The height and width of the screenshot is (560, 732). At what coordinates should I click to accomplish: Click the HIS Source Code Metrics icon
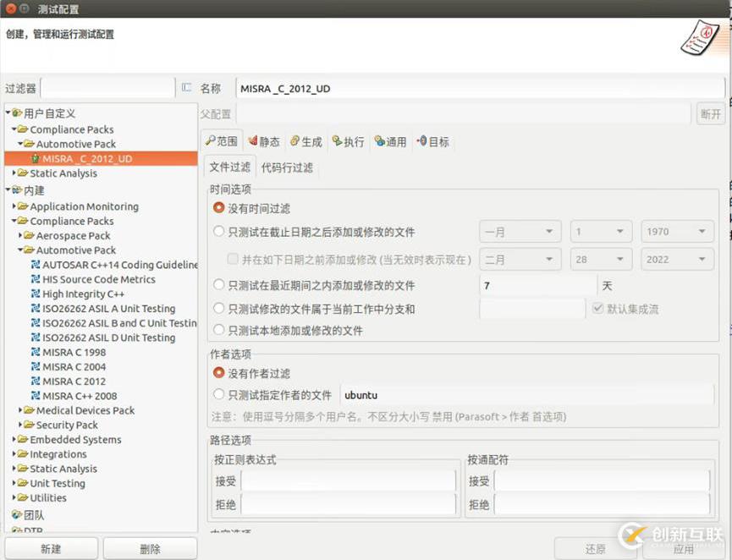35,279
